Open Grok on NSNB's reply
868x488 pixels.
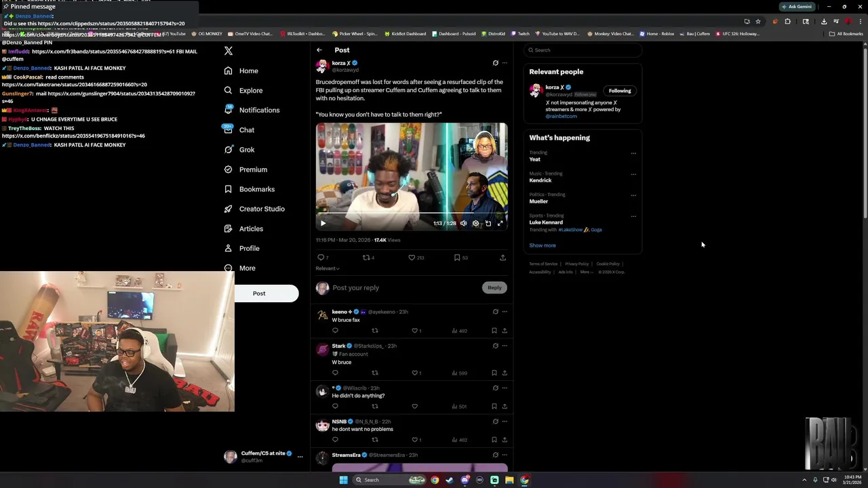[495, 422]
